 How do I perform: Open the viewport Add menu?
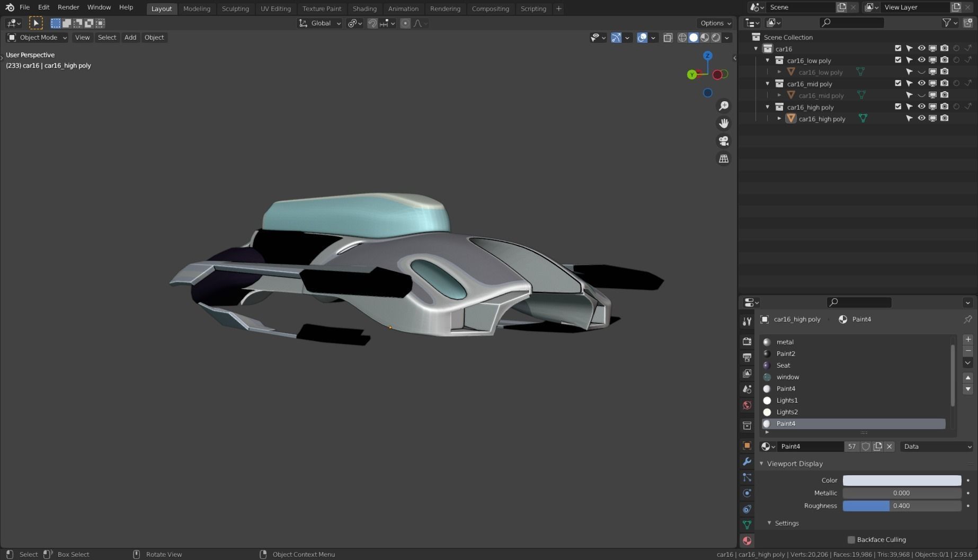pyautogui.click(x=130, y=38)
